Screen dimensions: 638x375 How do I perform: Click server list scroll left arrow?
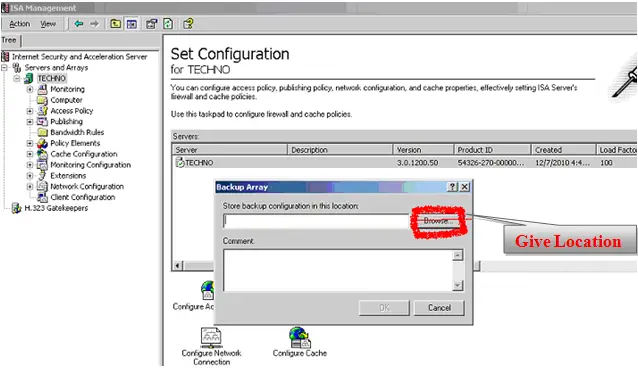[x=177, y=266]
